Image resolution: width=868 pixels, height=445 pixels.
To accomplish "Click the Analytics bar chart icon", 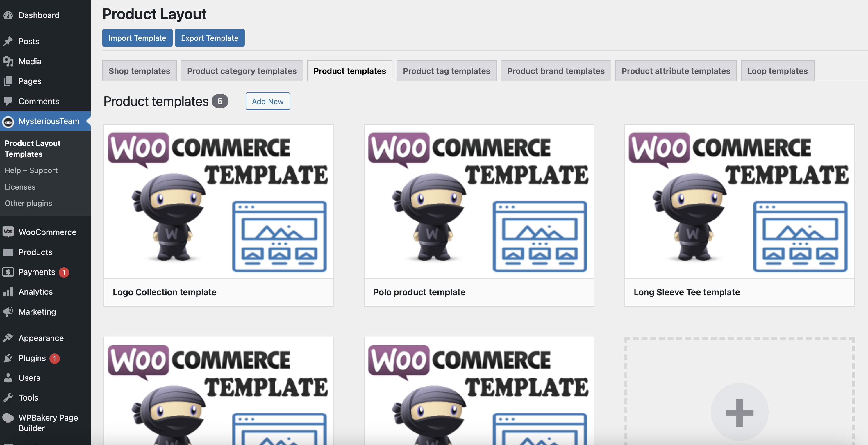I will (8, 292).
